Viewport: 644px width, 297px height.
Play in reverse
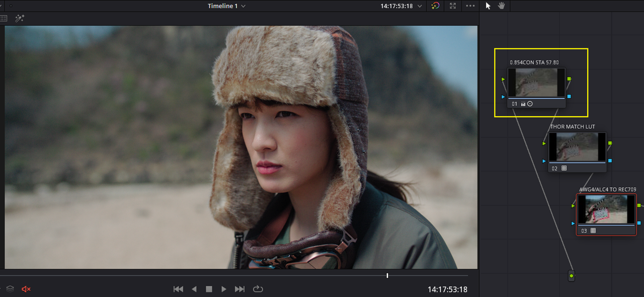point(194,289)
